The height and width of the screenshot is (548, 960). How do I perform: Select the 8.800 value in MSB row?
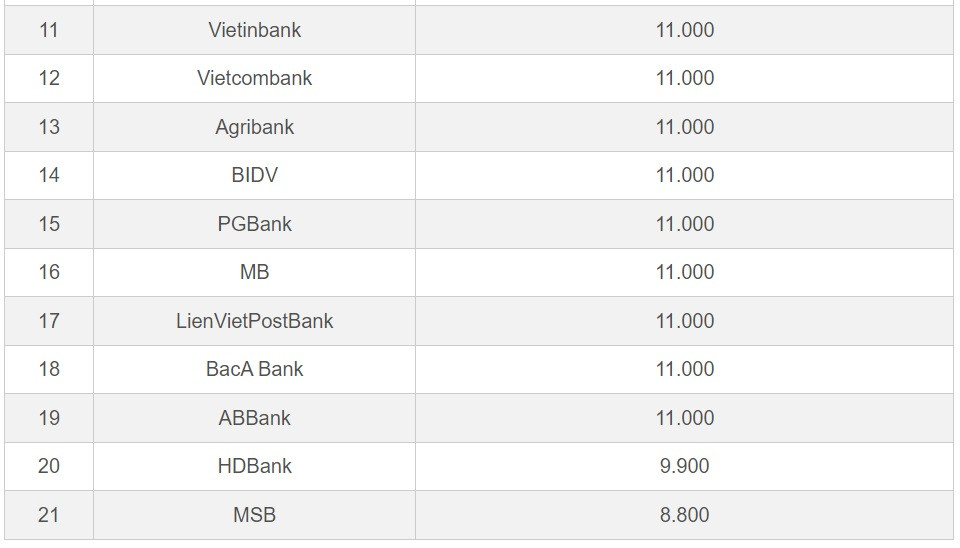tap(684, 515)
